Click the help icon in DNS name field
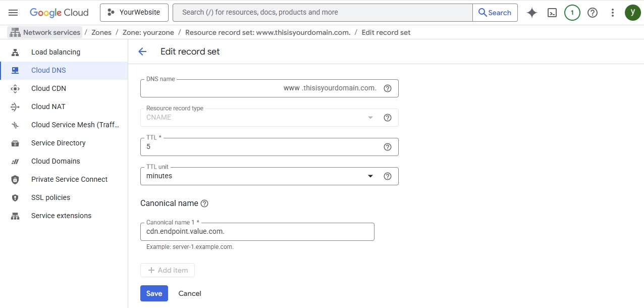The image size is (644, 308). point(388,88)
